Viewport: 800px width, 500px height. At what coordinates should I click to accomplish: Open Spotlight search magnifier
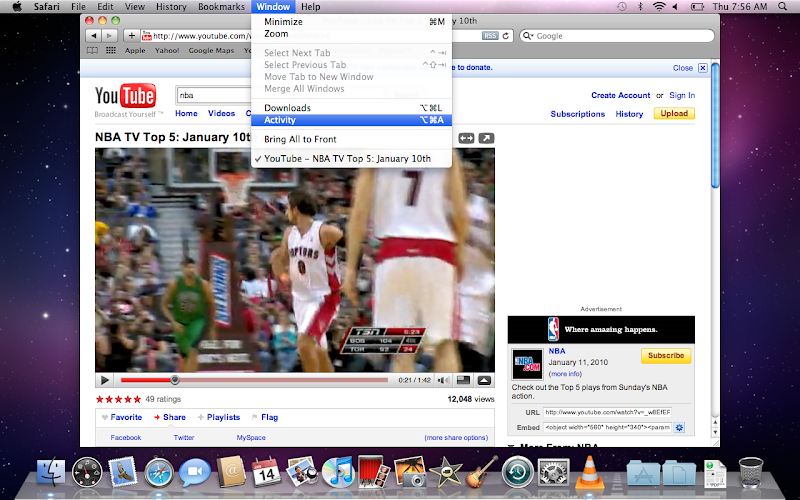click(782, 7)
